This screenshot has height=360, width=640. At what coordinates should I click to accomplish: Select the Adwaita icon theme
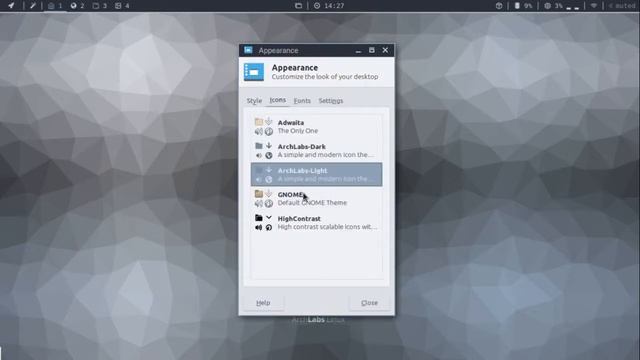[316, 127]
